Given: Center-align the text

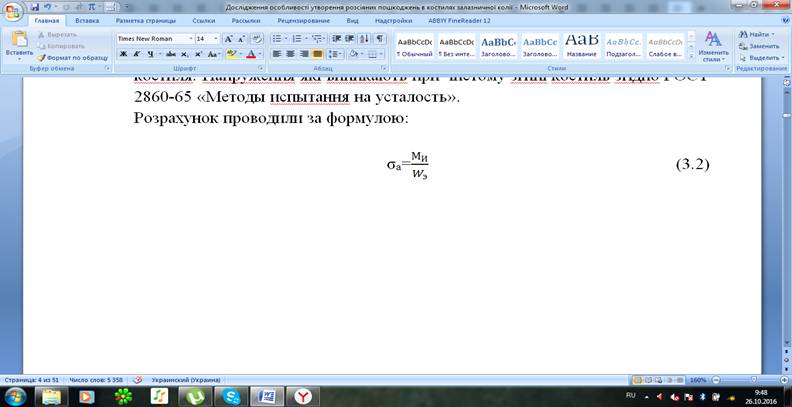Looking at the screenshot, I should click(291, 54).
